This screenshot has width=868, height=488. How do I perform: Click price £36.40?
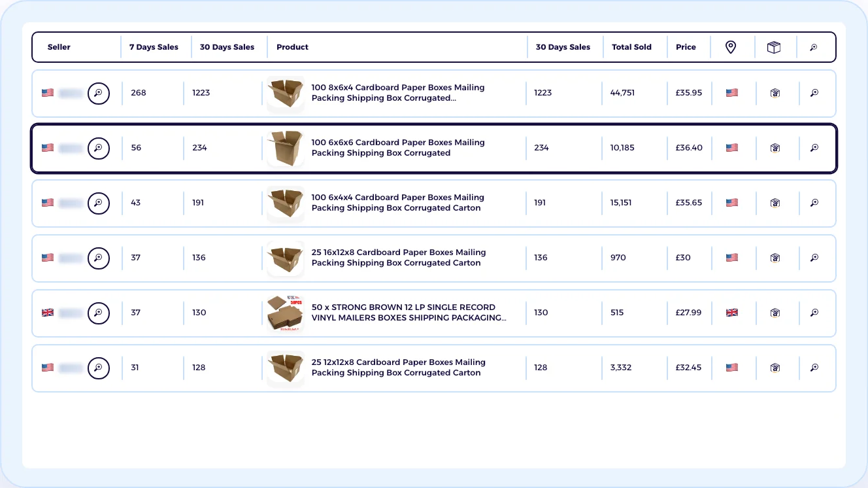(689, 148)
